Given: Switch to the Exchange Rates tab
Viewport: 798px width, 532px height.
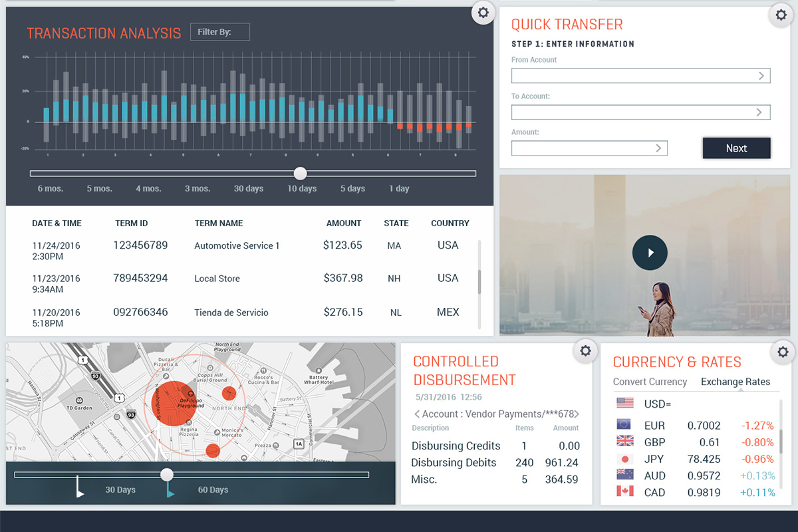Looking at the screenshot, I should pos(735,382).
